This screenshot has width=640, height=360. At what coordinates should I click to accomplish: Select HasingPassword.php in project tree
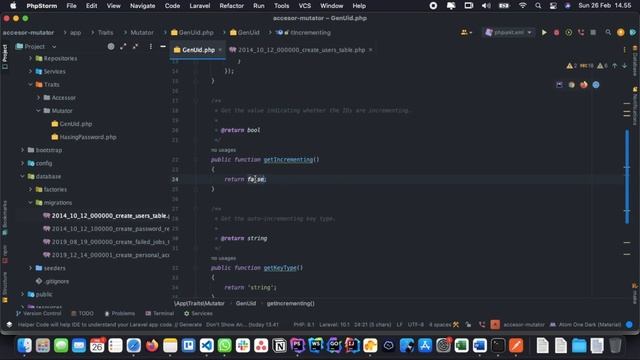point(88,137)
